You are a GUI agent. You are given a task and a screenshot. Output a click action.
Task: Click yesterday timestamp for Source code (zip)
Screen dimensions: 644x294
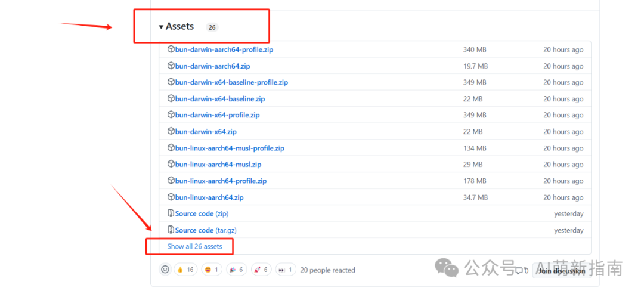pos(568,214)
